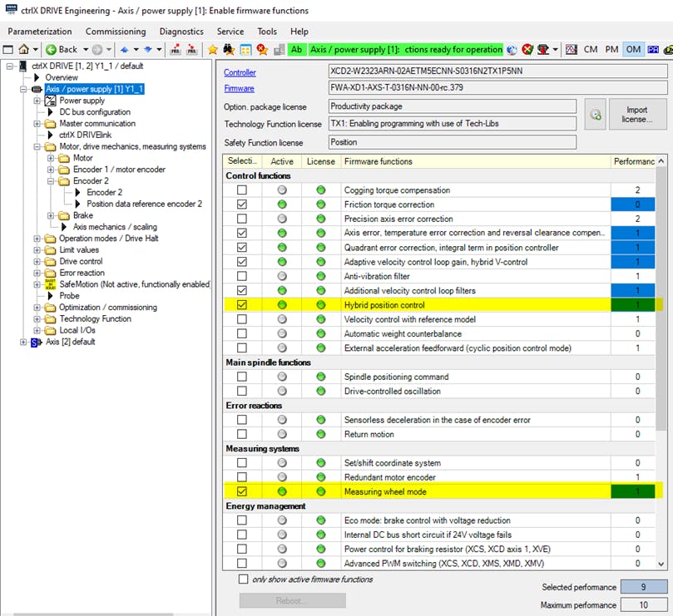Click the Option package license field

[453, 106]
